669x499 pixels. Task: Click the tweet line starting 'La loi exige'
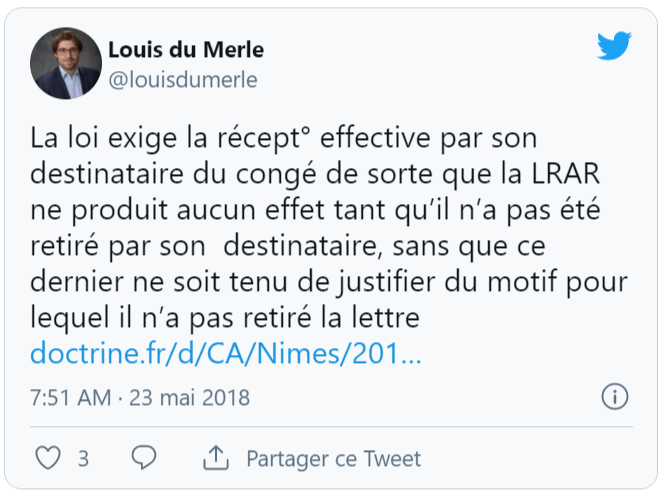click(x=284, y=138)
